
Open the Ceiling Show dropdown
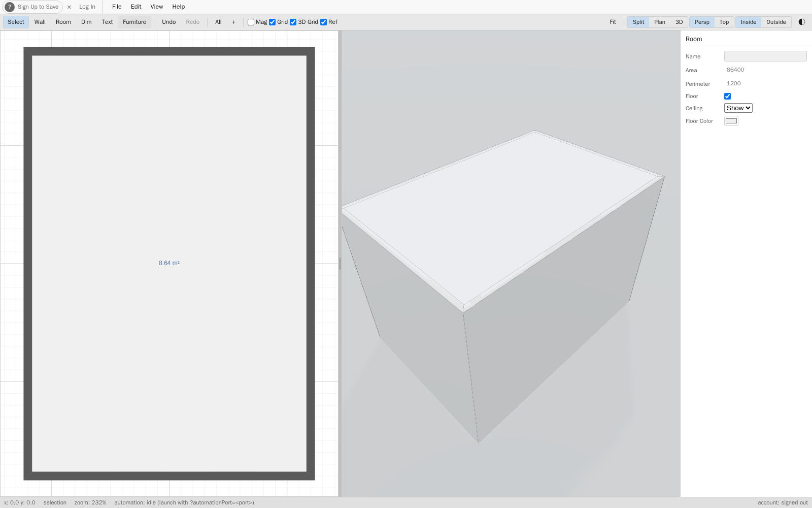pyautogui.click(x=738, y=108)
